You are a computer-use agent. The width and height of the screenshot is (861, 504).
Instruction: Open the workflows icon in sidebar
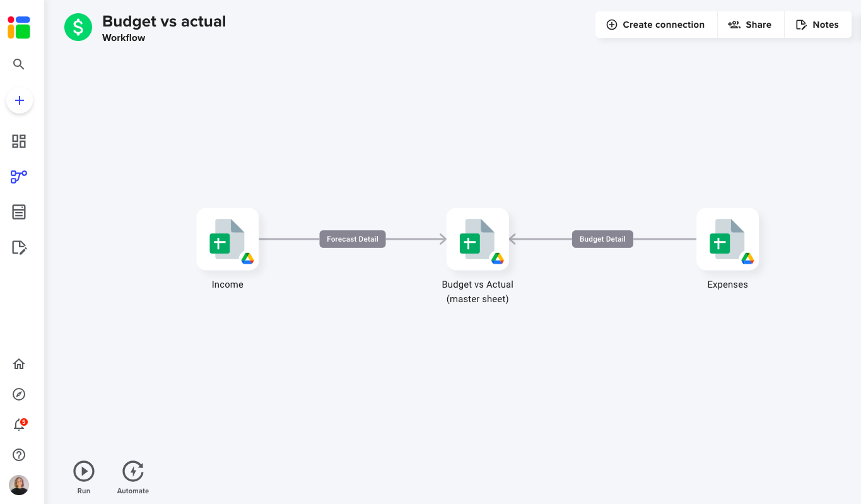click(19, 177)
